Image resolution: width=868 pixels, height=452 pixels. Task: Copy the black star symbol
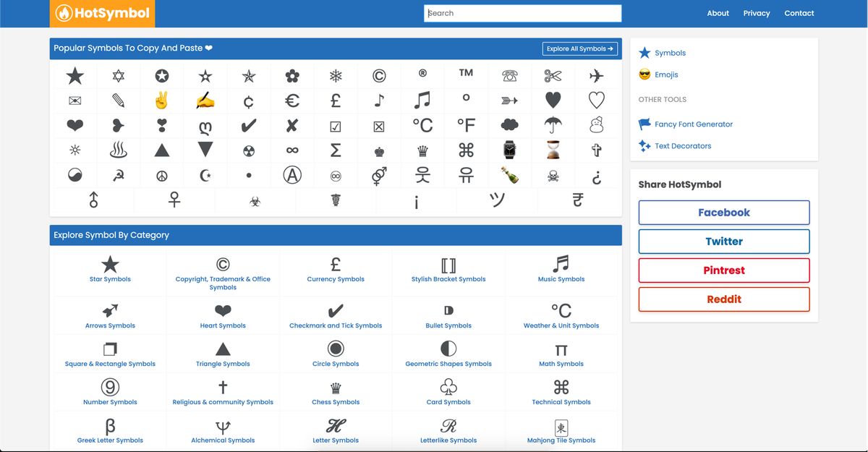coord(75,74)
